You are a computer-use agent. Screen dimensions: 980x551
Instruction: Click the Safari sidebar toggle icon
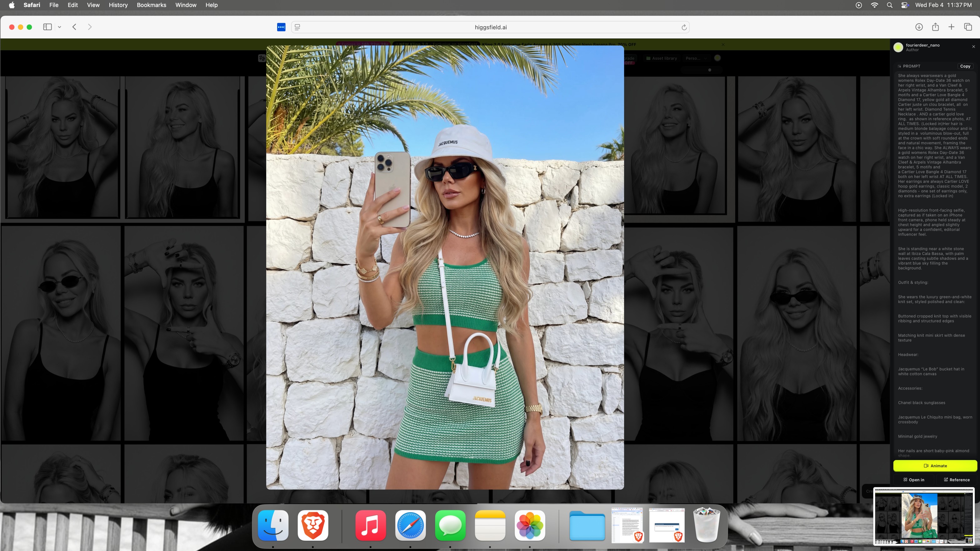47,27
